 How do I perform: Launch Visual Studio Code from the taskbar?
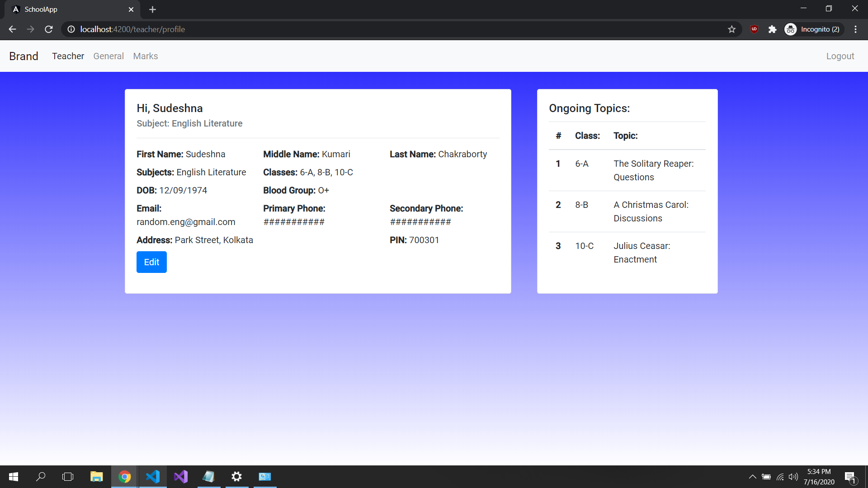click(153, 477)
